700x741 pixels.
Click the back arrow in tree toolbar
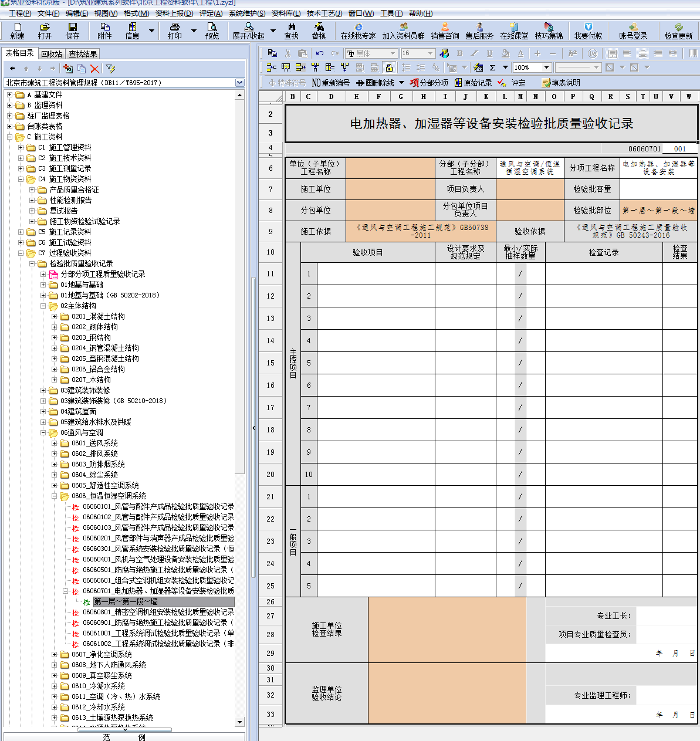click(12, 69)
